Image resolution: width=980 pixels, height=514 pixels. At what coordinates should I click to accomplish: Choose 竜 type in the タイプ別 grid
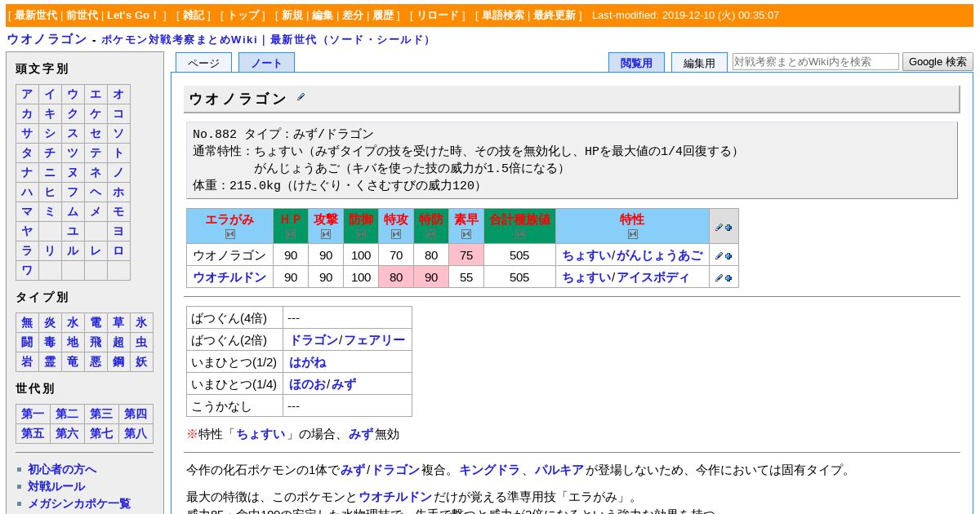(73, 361)
